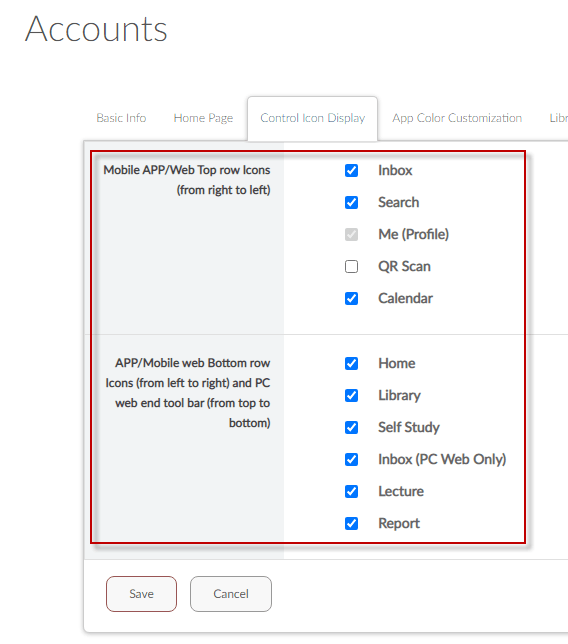Open the Home Page tab
Viewport: 568px width, 644px height.
click(203, 118)
